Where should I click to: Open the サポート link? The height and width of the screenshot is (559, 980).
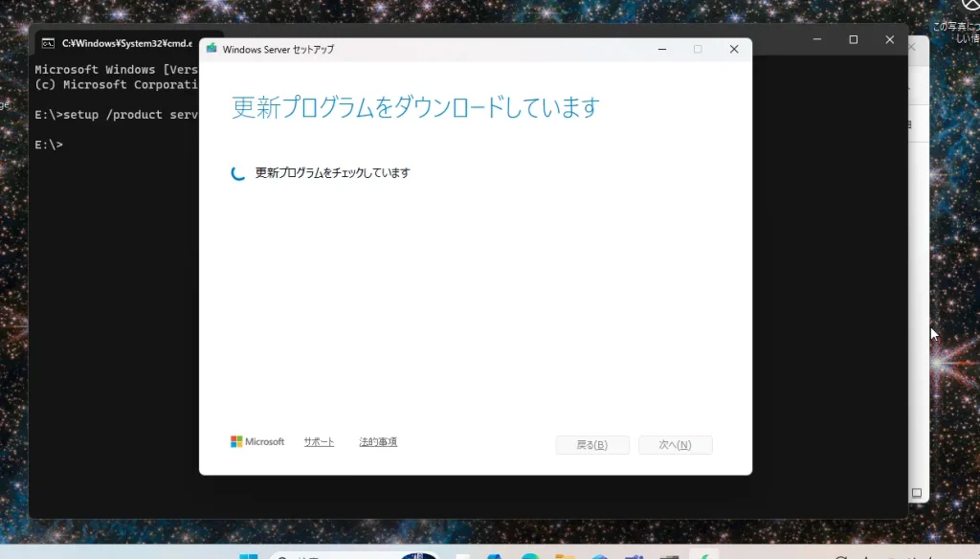tap(319, 442)
